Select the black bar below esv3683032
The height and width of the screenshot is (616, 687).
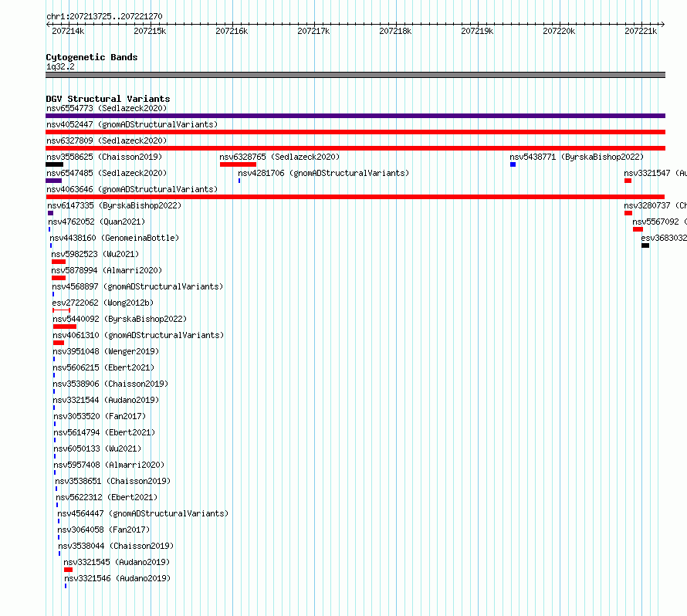coord(645,245)
